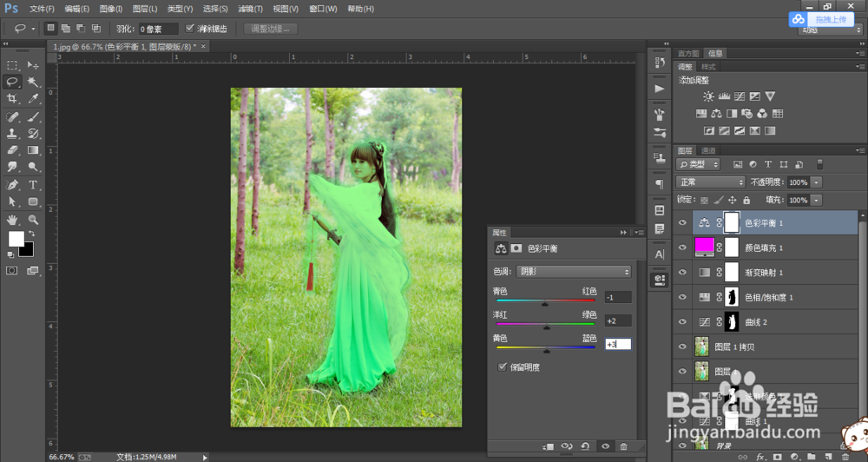Delete adjustment layer via properties trash icon
This screenshot has height=462, width=868.
pos(623,446)
